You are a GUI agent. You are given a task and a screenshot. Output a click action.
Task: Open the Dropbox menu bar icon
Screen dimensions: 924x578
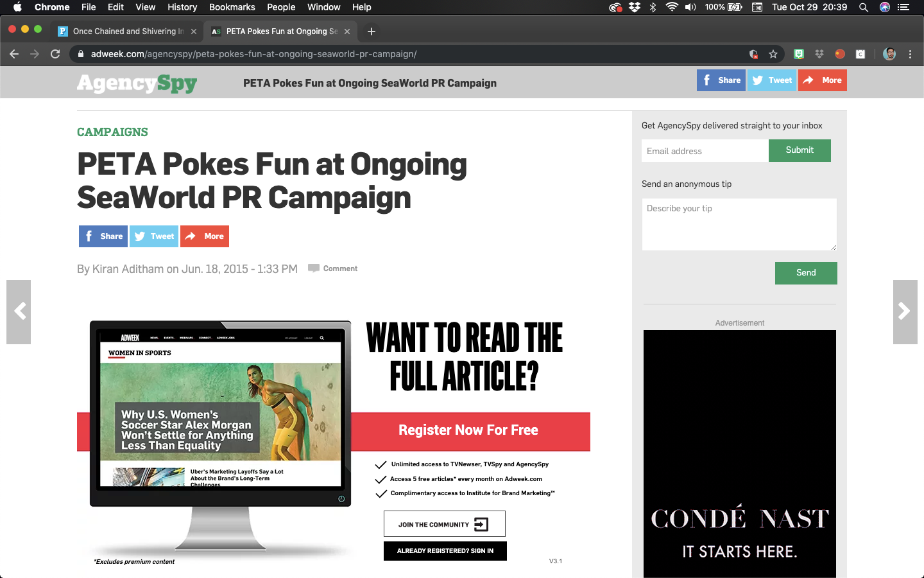[635, 7]
